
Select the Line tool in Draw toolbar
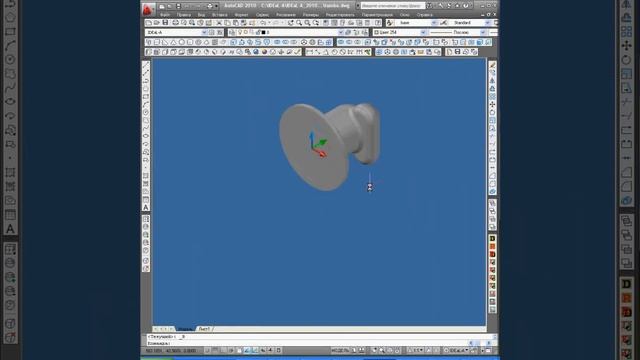tap(146, 65)
